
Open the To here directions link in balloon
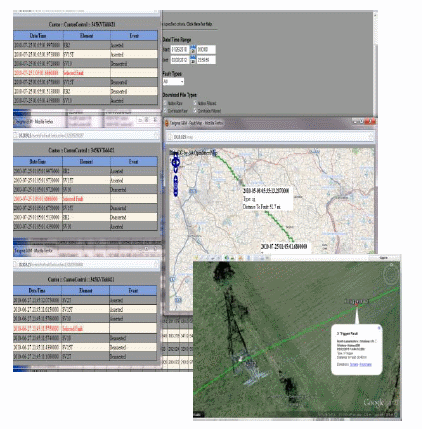[354, 364]
